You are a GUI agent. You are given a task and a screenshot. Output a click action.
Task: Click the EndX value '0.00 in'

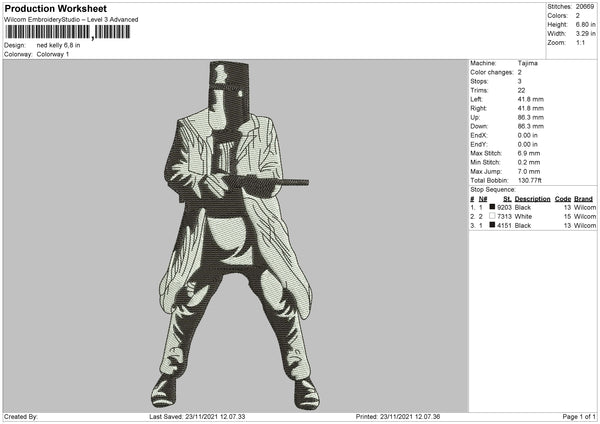pos(528,135)
